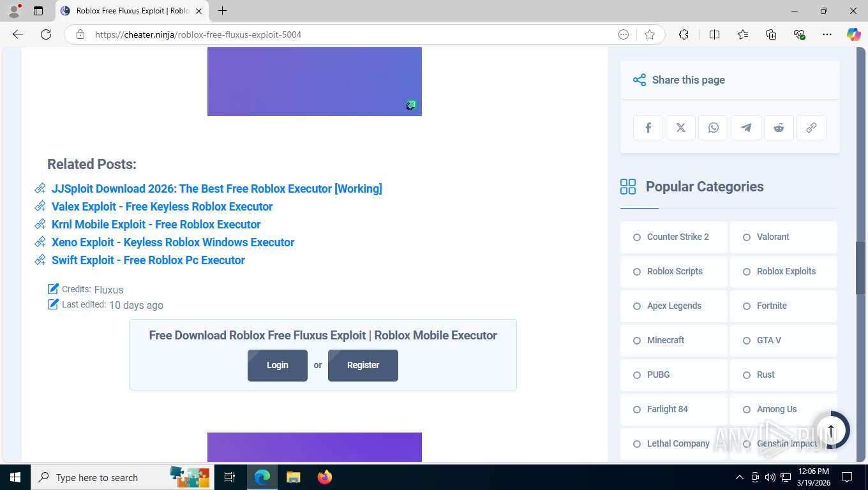This screenshot has width=868, height=490.
Task: Click the page vertical scrollbar thumb
Action: (x=860, y=268)
